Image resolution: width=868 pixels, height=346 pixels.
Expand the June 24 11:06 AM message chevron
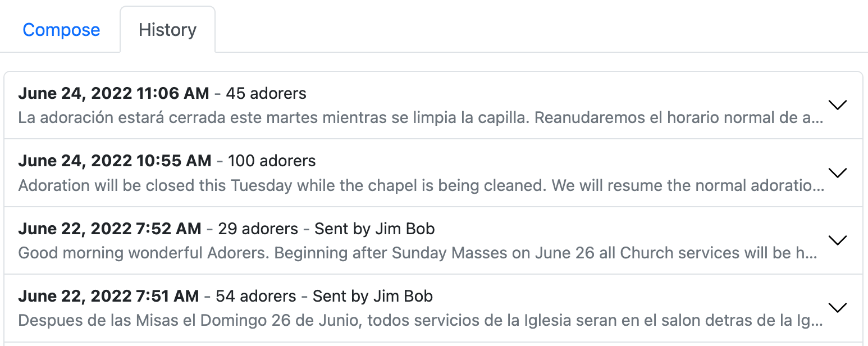coord(837,105)
